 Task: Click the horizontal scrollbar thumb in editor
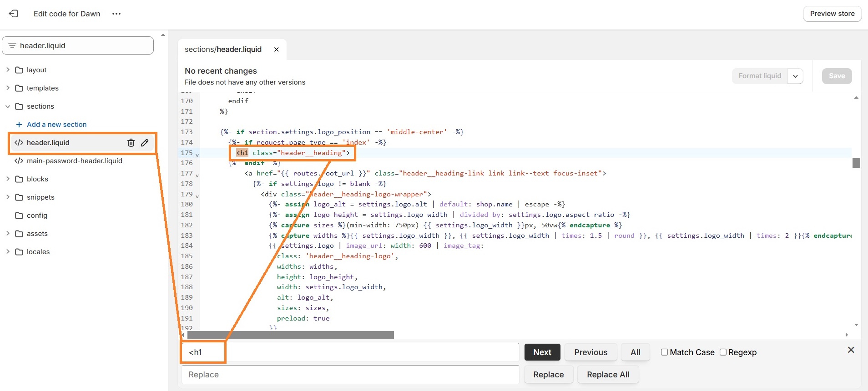pyautogui.click(x=290, y=335)
